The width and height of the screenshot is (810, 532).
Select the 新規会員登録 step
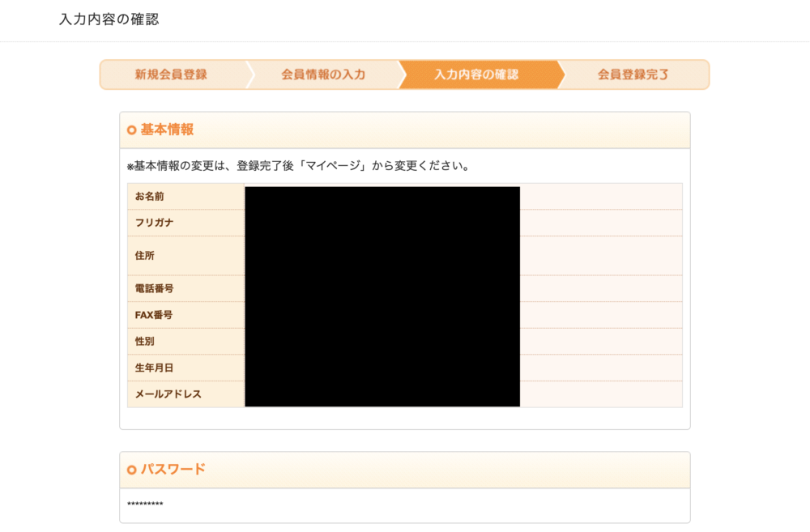pos(171,74)
